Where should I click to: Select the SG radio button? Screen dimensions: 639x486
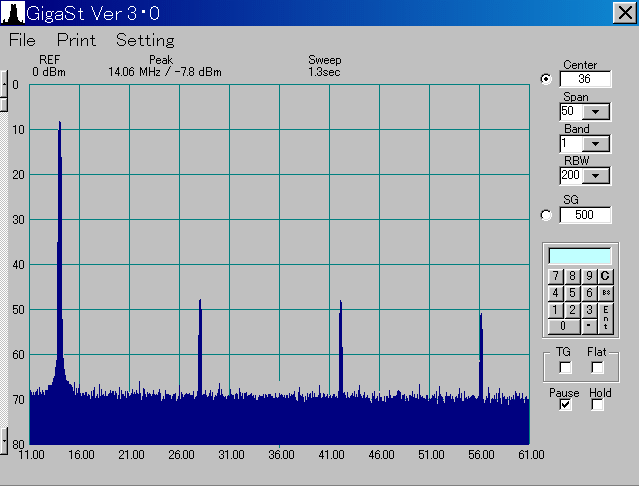(x=546, y=215)
